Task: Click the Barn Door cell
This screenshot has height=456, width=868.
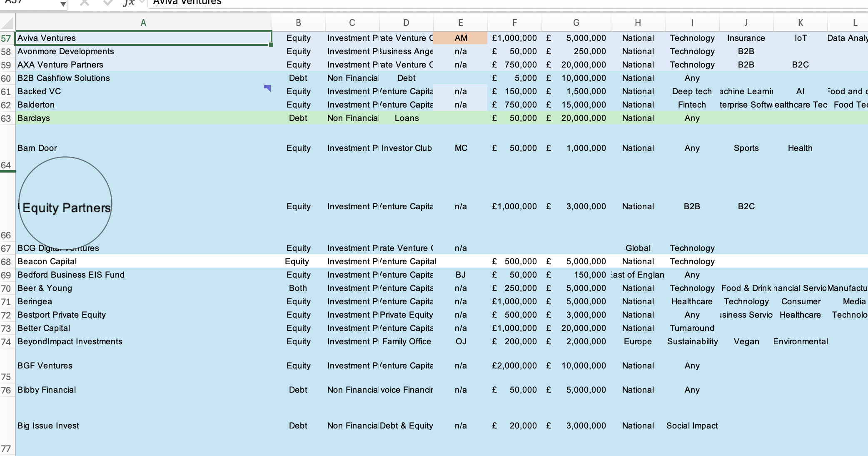Action: (x=143, y=148)
